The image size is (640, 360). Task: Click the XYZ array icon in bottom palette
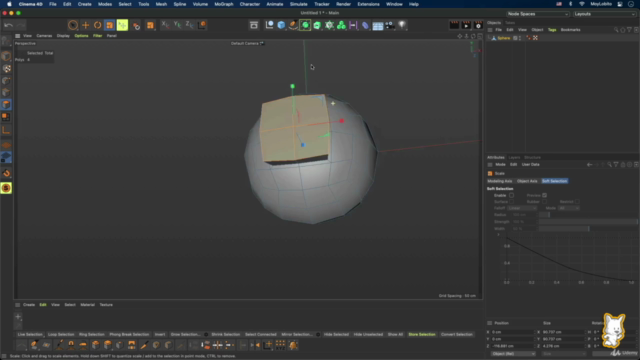click(x=280, y=345)
